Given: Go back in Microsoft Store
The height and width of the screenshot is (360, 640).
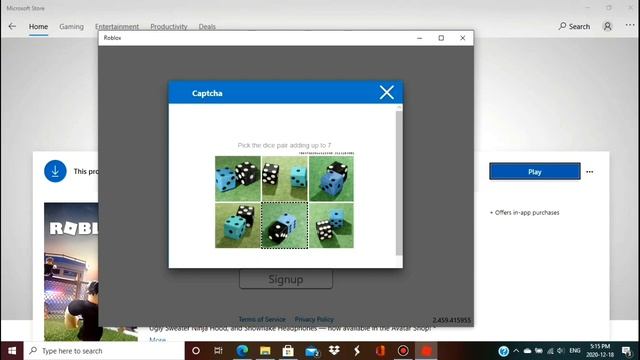Looking at the screenshot, I should tap(12, 27).
